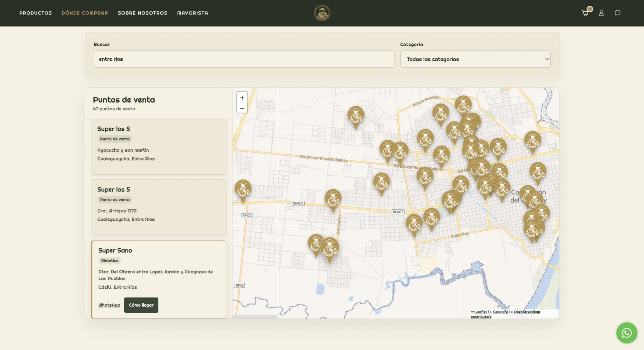Zoom out the map with the minus button

tap(242, 108)
